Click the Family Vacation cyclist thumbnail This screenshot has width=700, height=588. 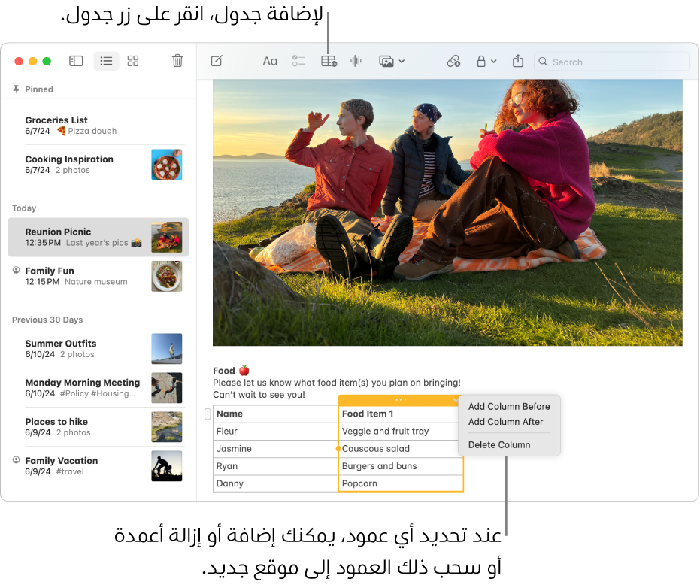point(166,466)
